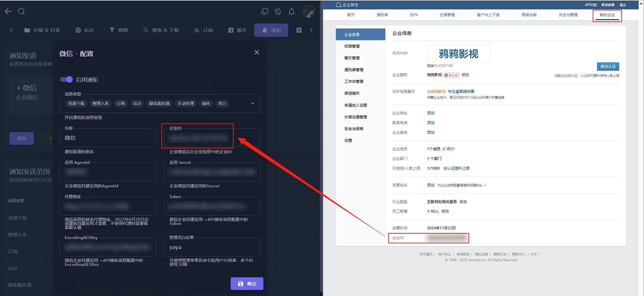Screen dimensions: 644x296
Task: Click the 插件 chip
Action: pyautogui.click(x=206, y=104)
